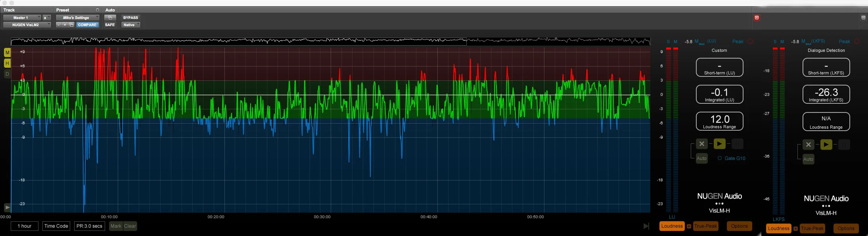Click the 00:30:00 timeline label
The width and height of the screenshot is (868, 236).
click(x=322, y=217)
